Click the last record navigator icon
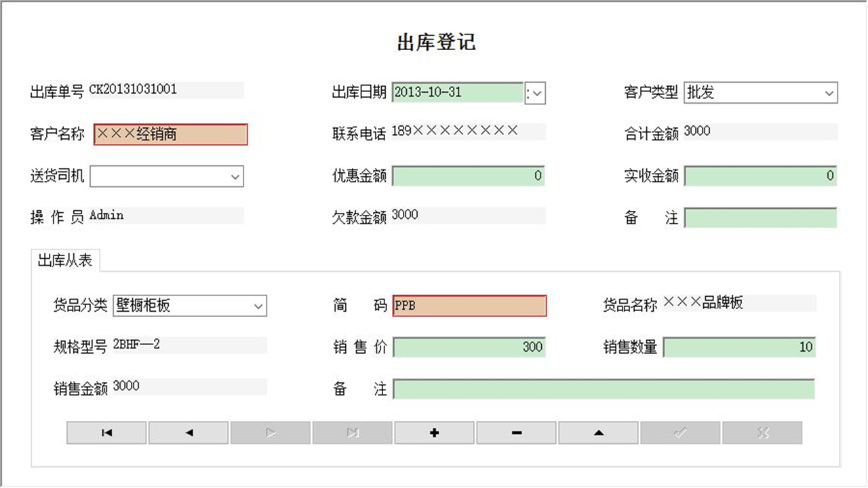 (x=352, y=432)
